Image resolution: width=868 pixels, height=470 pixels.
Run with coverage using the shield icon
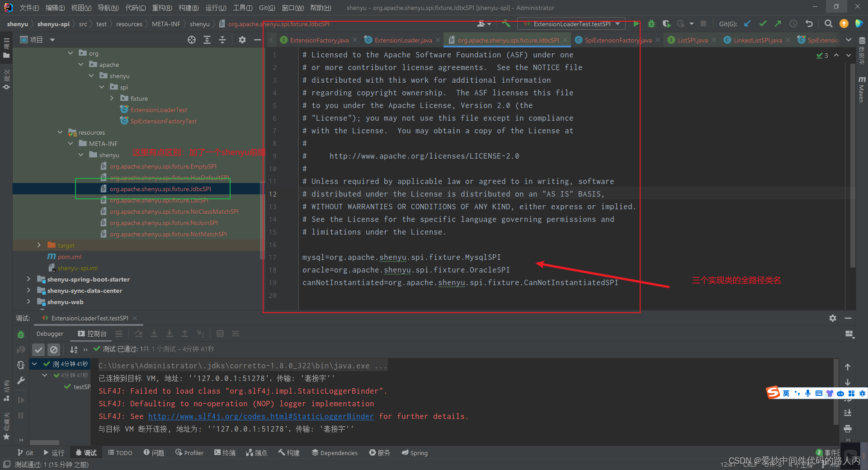666,23
